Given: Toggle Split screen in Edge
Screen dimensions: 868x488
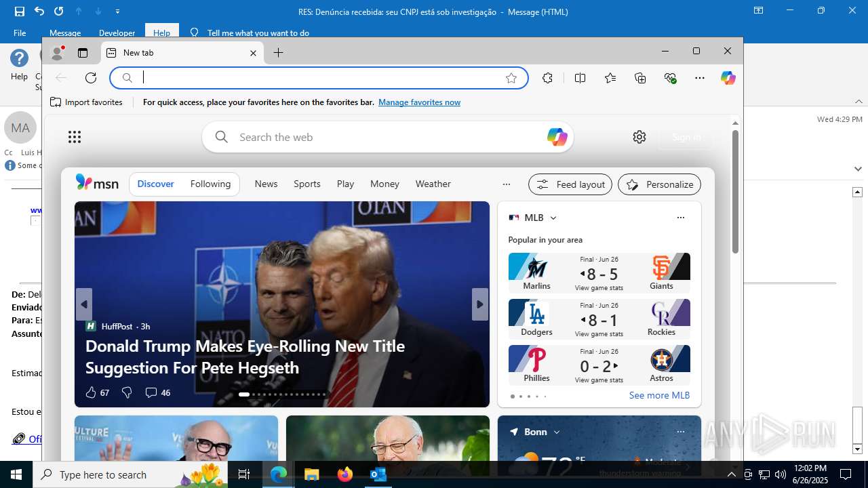Looking at the screenshot, I should [x=580, y=78].
